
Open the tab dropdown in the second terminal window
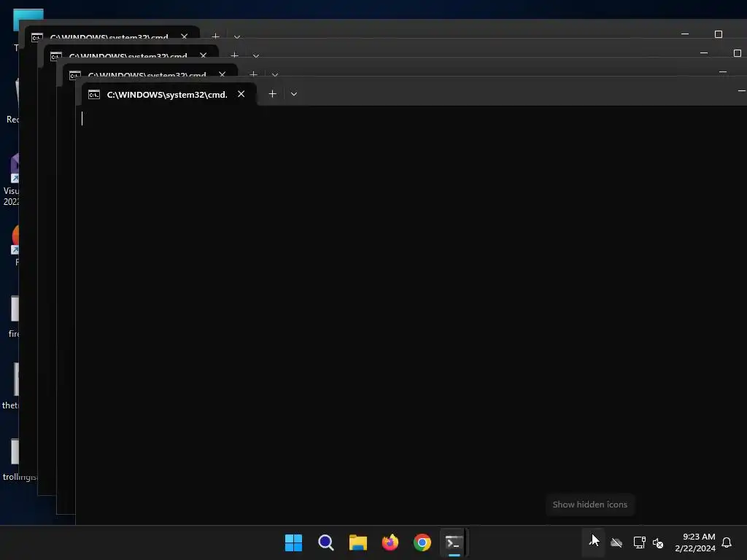pos(275,74)
